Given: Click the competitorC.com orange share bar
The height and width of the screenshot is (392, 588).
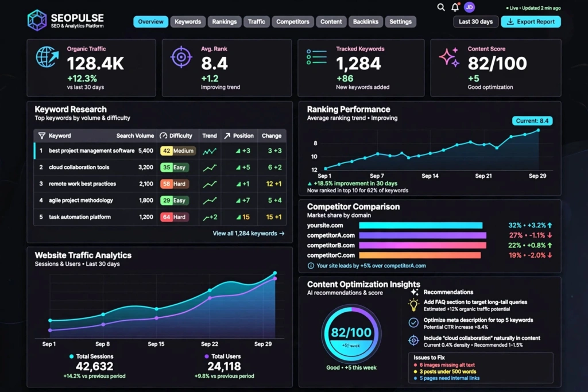Looking at the screenshot, I should point(420,255).
